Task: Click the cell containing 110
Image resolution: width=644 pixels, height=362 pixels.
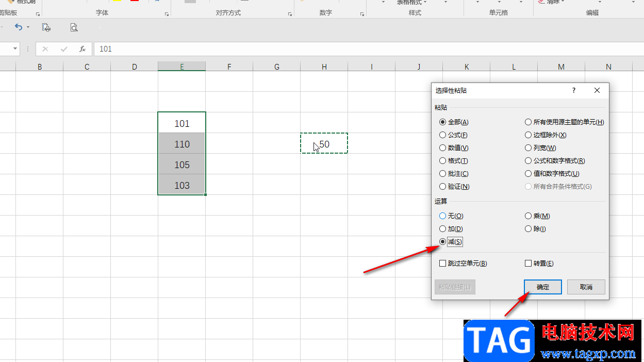Action: pos(182,144)
